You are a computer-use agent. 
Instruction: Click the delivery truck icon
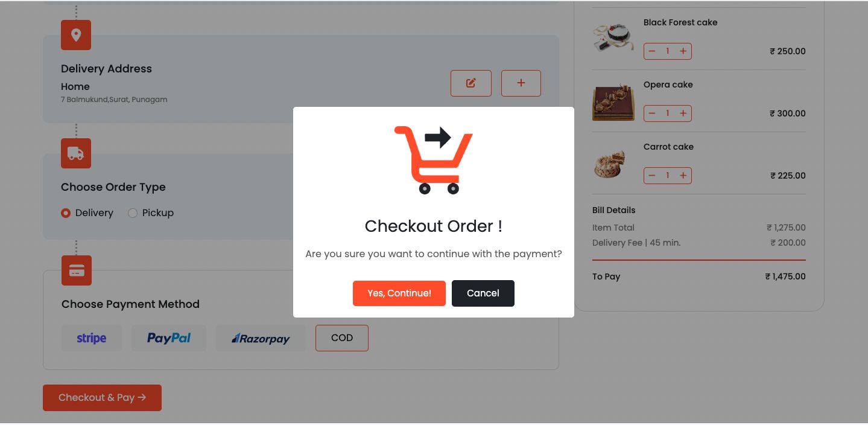click(76, 153)
